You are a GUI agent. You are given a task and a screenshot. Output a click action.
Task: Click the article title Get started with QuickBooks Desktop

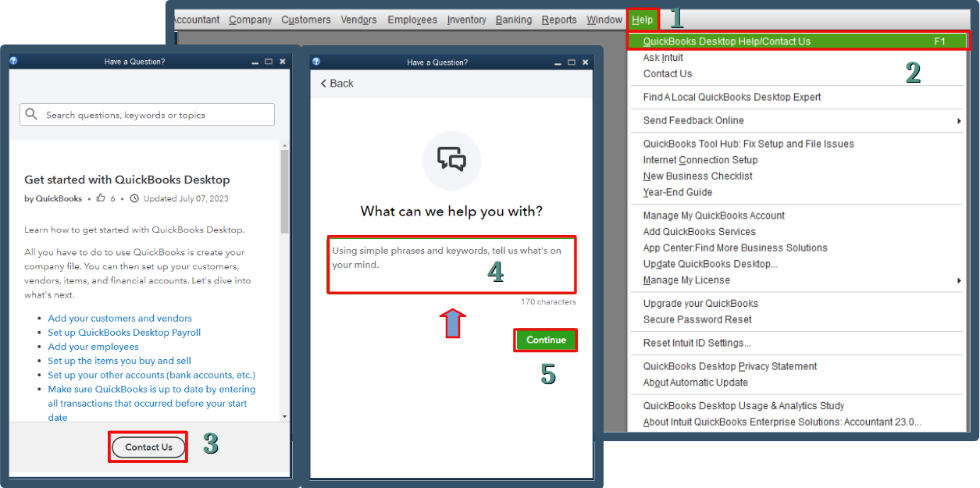[127, 179]
